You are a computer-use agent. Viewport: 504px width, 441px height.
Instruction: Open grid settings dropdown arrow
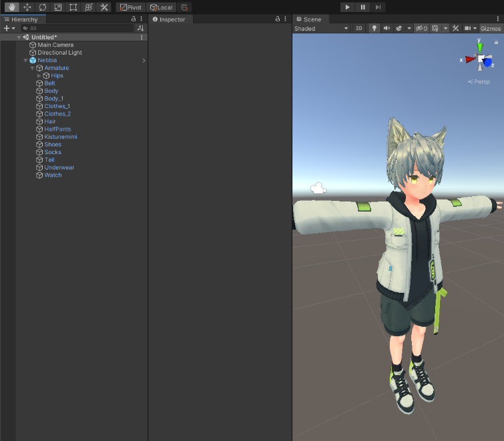coord(445,29)
